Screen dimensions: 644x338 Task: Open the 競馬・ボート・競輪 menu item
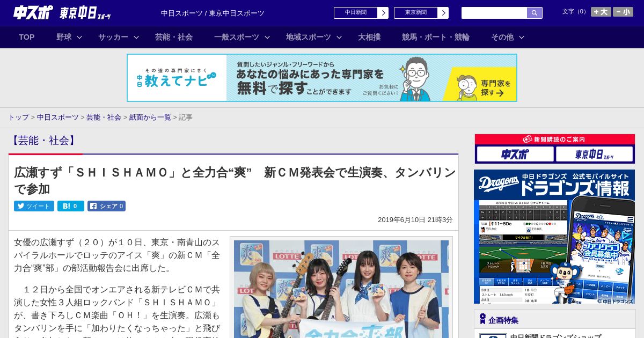pyautogui.click(x=436, y=37)
